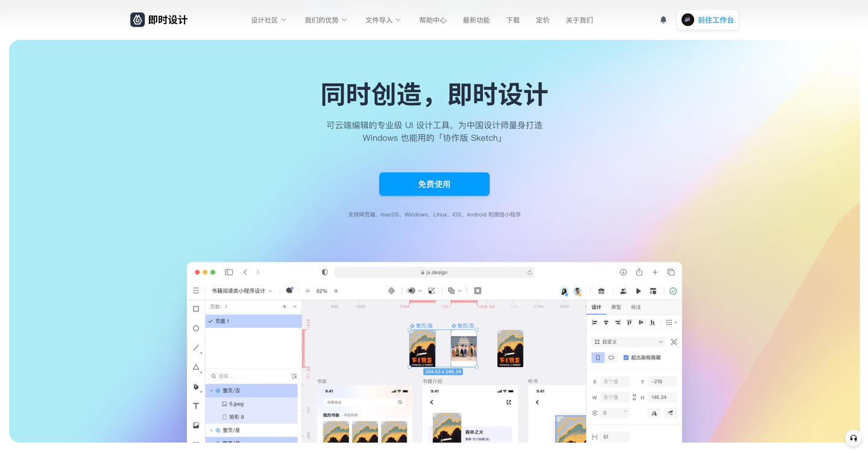Click the browser sidebar toggle icon
The width and height of the screenshot is (868, 453).
coord(228,272)
